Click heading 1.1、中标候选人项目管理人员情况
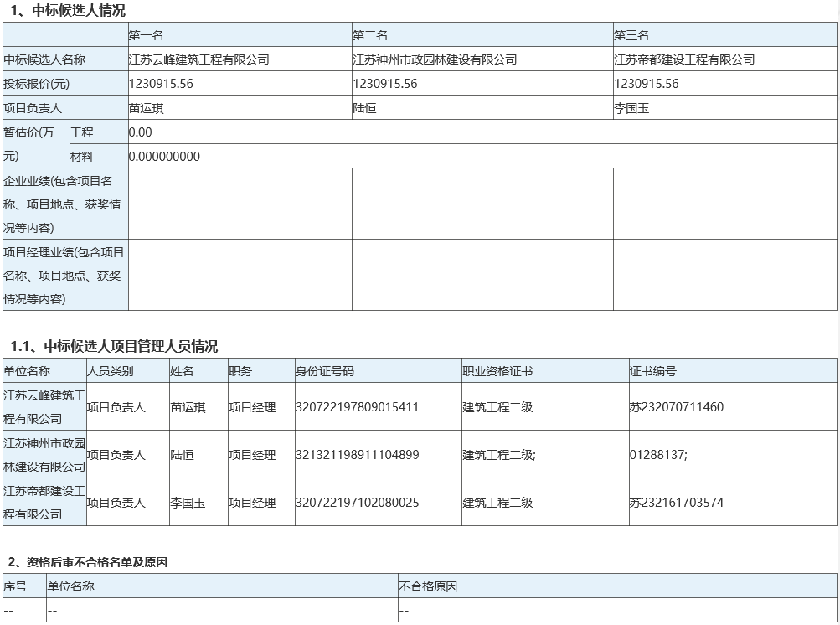Viewport: 840px width, 625px height. point(114,346)
